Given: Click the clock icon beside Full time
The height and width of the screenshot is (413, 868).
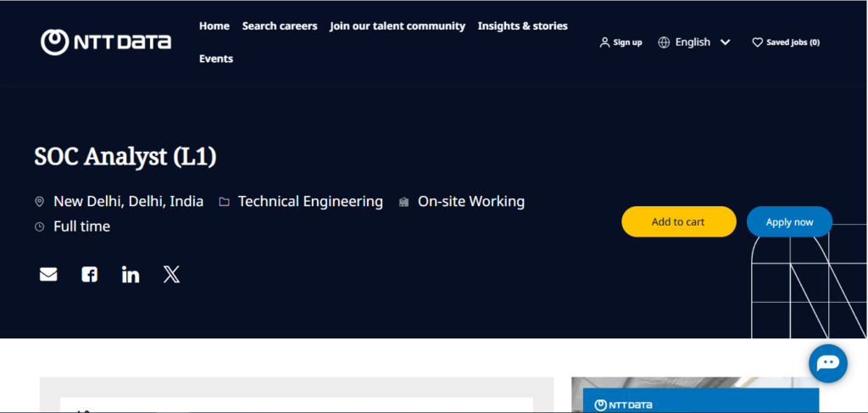Looking at the screenshot, I should click(x=39, y=226).
